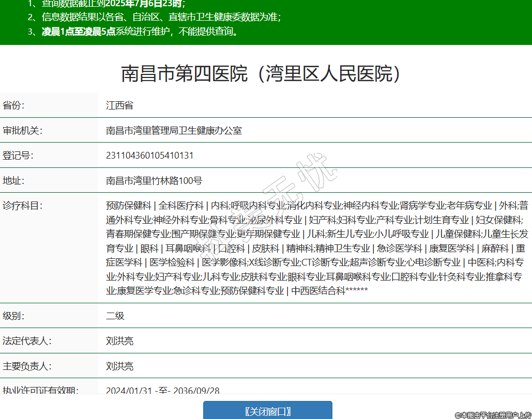This screenshot has height=419, width=532.
Task: Click the province value 江西省
Action: pos(119,105)
